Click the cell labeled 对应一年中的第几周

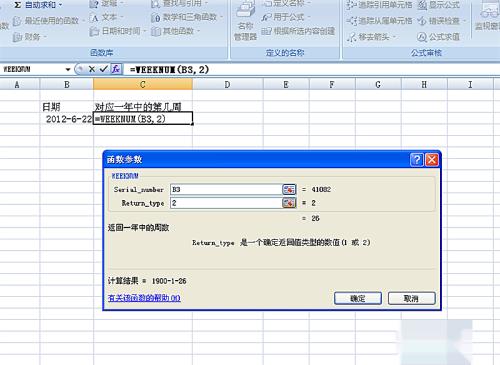coord(143,107)
